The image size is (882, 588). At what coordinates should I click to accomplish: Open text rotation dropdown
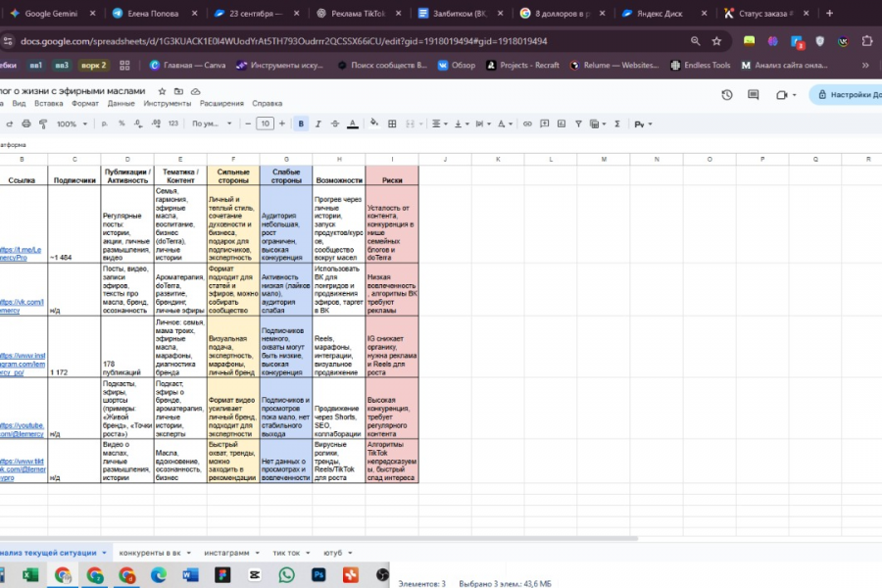[505, 123]
